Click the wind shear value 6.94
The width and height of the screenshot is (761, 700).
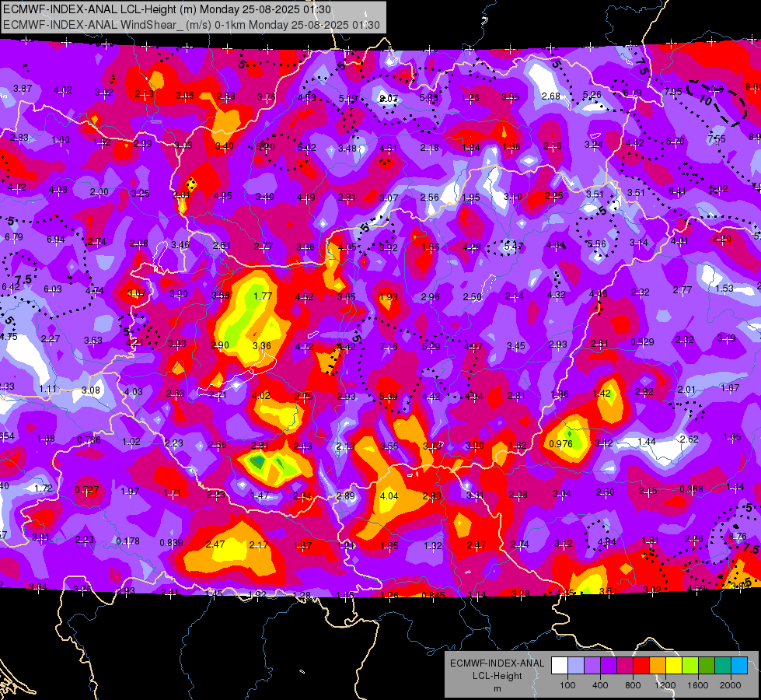coord(56,240)
